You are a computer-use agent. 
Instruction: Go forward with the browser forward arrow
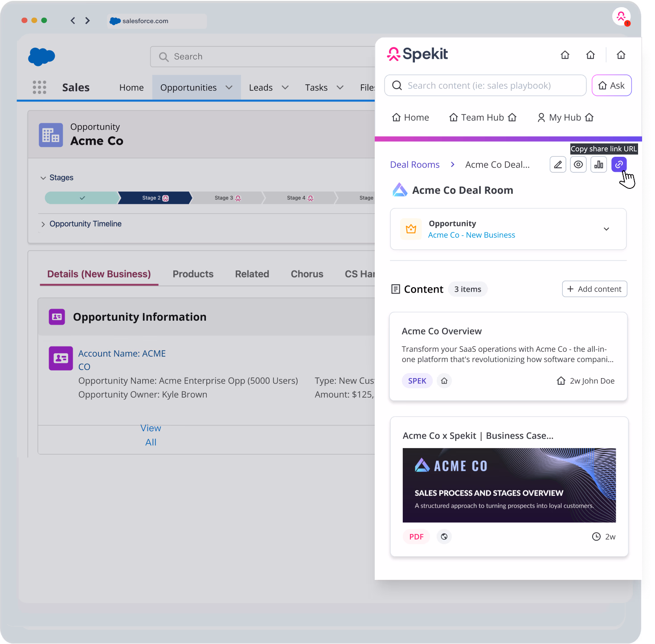click(x=87, y=20)
